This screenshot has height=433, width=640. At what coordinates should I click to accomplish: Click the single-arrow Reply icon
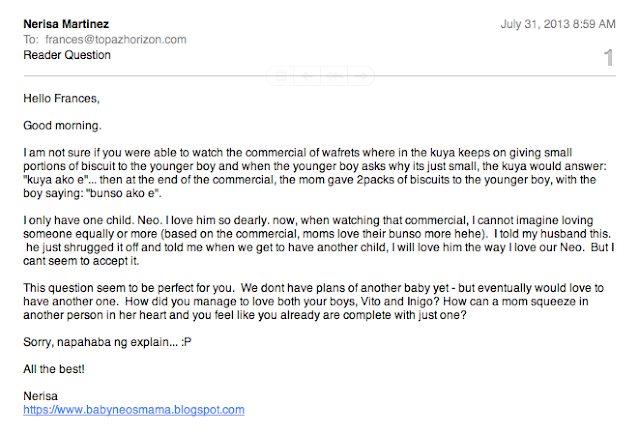[307, 75]
